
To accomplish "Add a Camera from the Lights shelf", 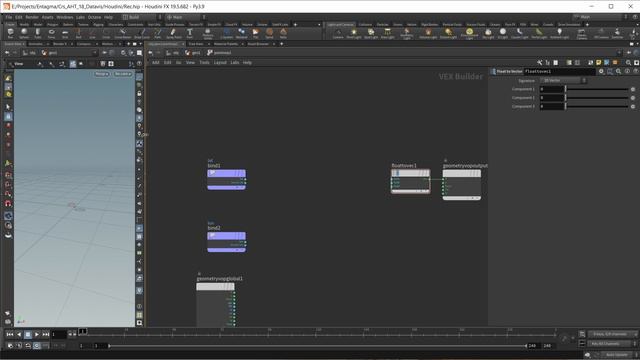I will [x=338, y=33].
